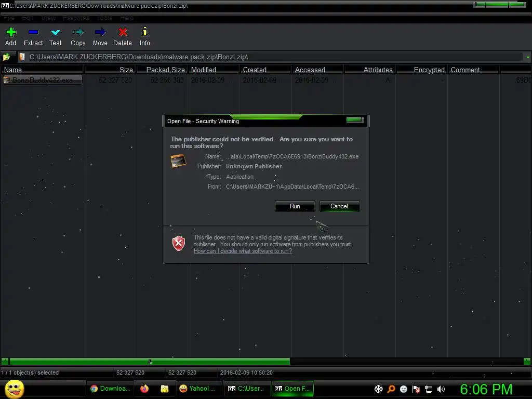Click the horizontal scrollbar left arrow
The image size is (532, 399).
click(x=5, y=362)
